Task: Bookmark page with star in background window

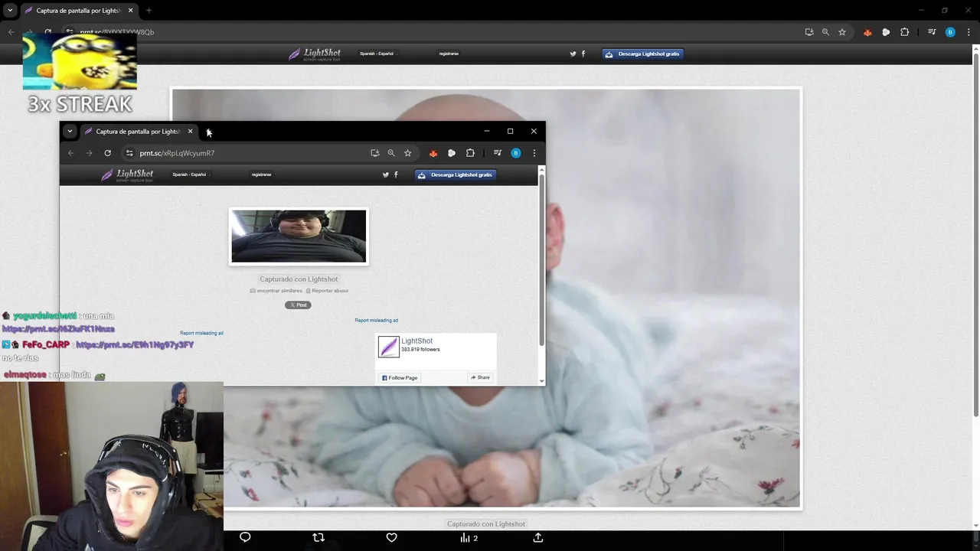Action: (842, 32)
